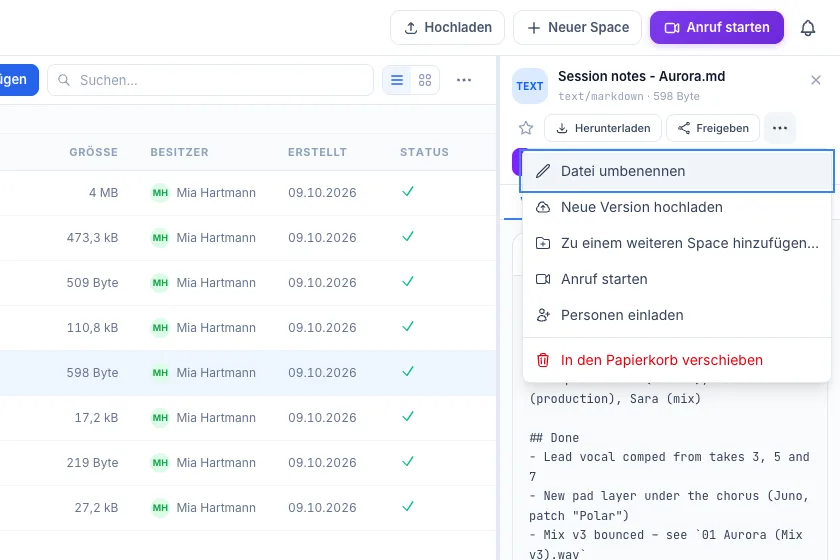The image size is (840, 560).
Task: Select the row with size 17,2 kB
Action: click(248, 418)
